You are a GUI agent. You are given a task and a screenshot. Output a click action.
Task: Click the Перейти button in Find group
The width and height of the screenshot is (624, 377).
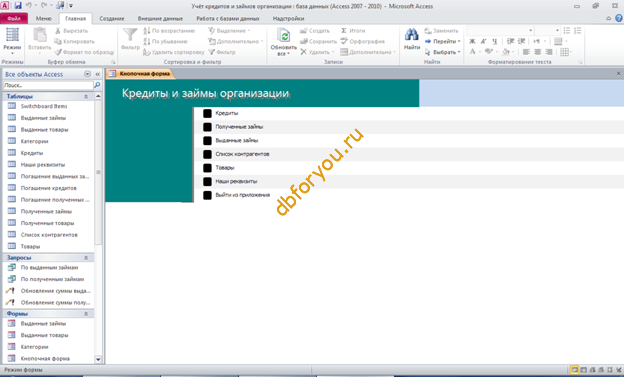tap(442, 41)
